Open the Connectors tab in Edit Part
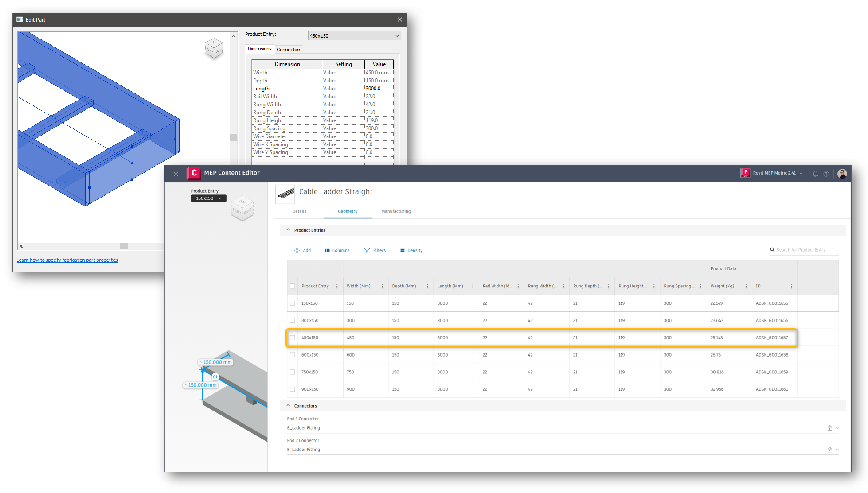This screenshot has height=493, width=868. 289,50
